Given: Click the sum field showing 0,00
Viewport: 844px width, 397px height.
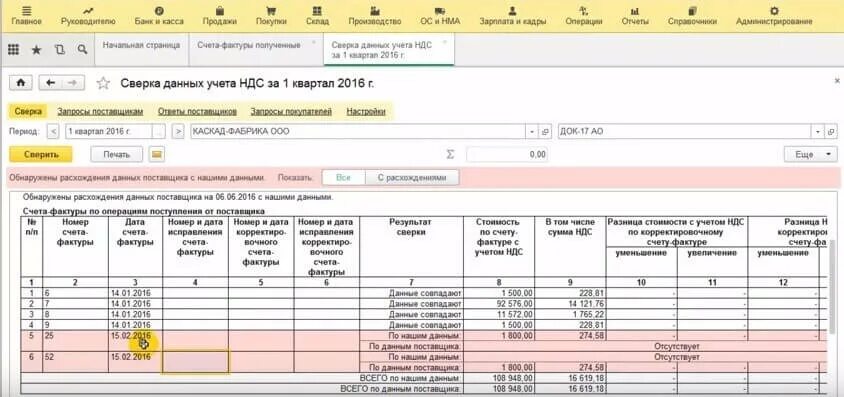Looking at the screenshot, I should click(508, 154).
